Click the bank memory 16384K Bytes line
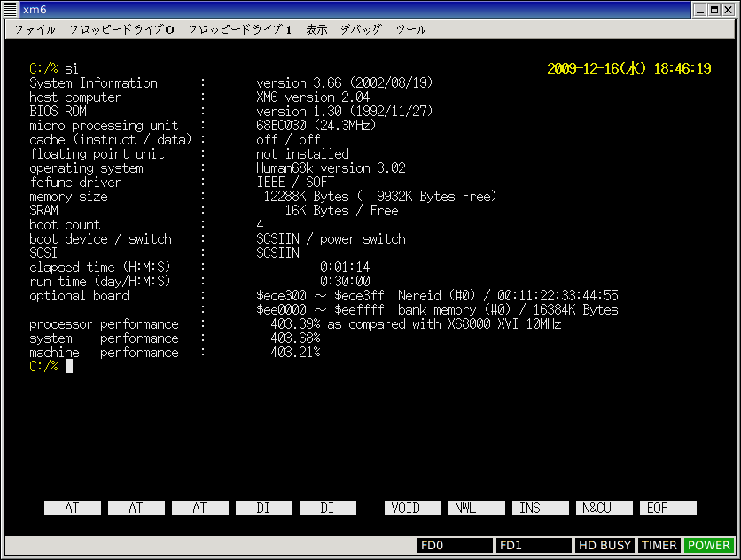The height and width of the screenshot is (560, 741). [x=437, y=310]
